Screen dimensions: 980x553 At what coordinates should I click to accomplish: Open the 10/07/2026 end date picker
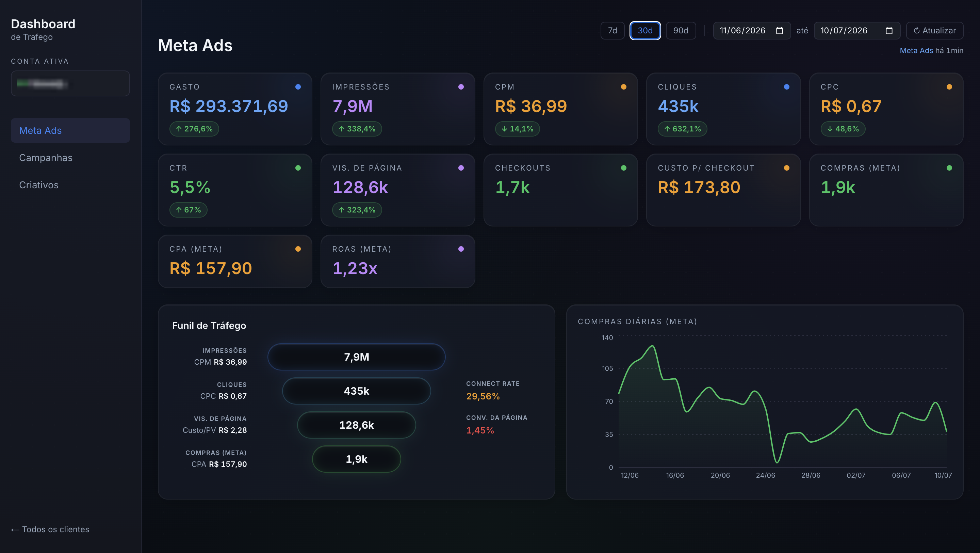[857, 30]
